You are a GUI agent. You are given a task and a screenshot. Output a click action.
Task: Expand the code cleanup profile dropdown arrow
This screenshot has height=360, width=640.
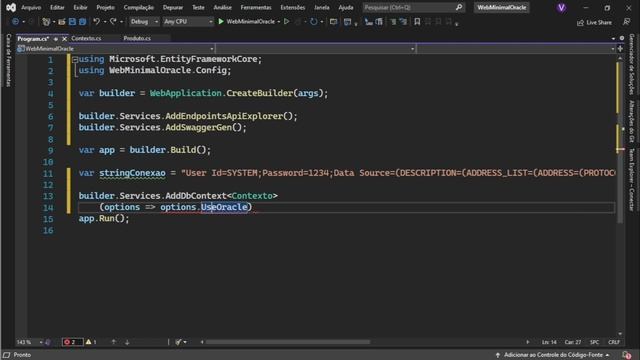pyautogui.click(x=185, y=342)
